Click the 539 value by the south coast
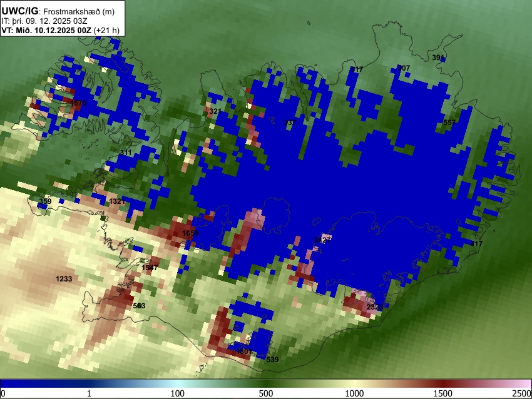Screen dimensions: 532x399 (272, 360)
